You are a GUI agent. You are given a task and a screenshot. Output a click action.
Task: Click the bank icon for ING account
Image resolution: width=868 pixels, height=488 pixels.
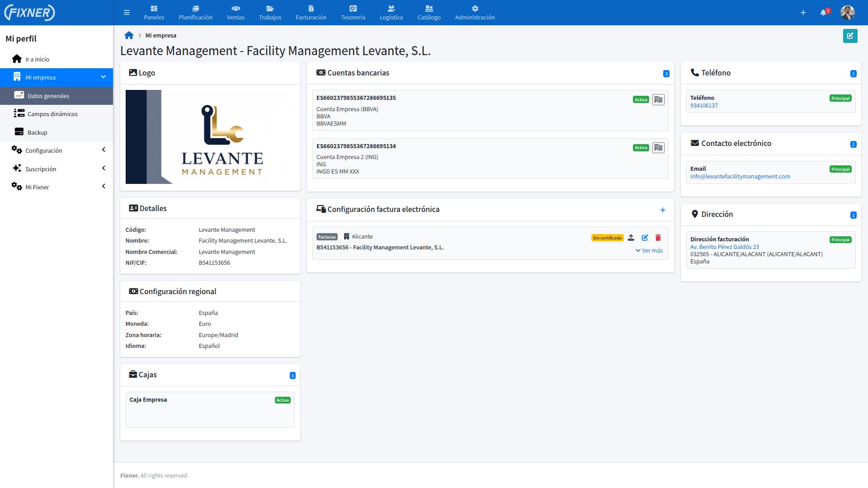(x=658, y=148)
